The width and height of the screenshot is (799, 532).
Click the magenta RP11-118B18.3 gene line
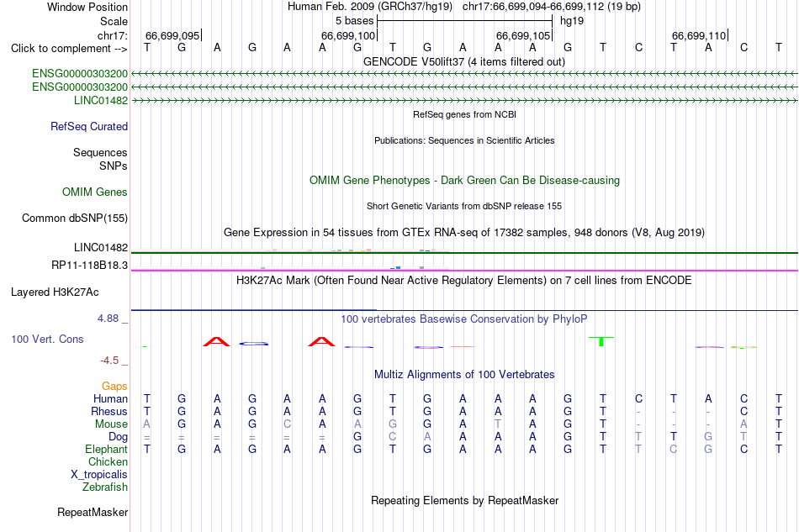[x=464, y=271]
